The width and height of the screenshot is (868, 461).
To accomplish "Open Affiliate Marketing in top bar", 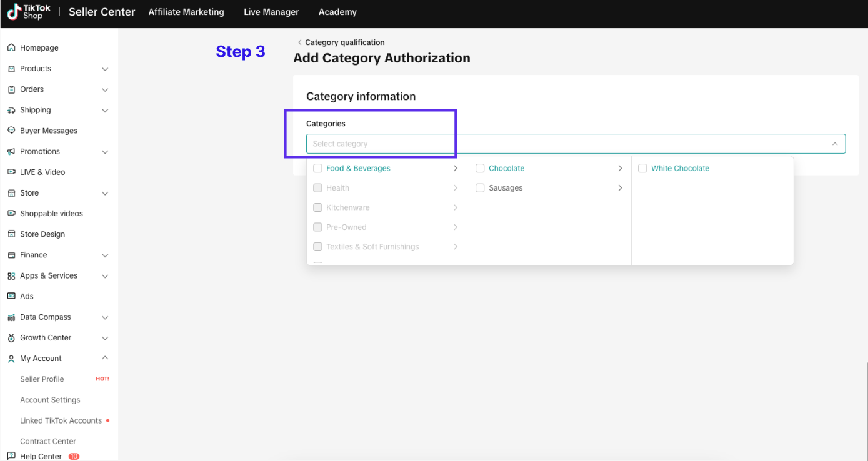I will (x=186, y=12).
